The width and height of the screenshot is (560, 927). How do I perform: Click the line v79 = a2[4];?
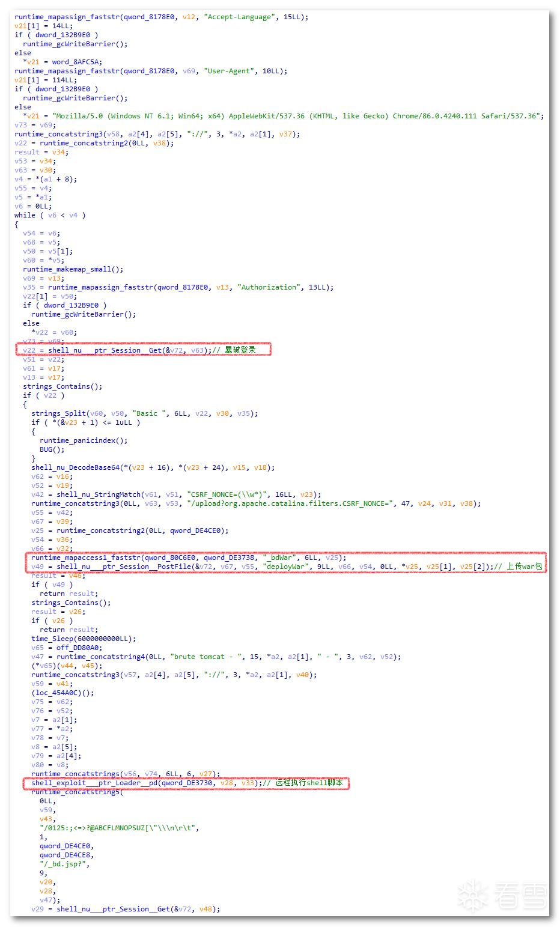tap(56, 756)
